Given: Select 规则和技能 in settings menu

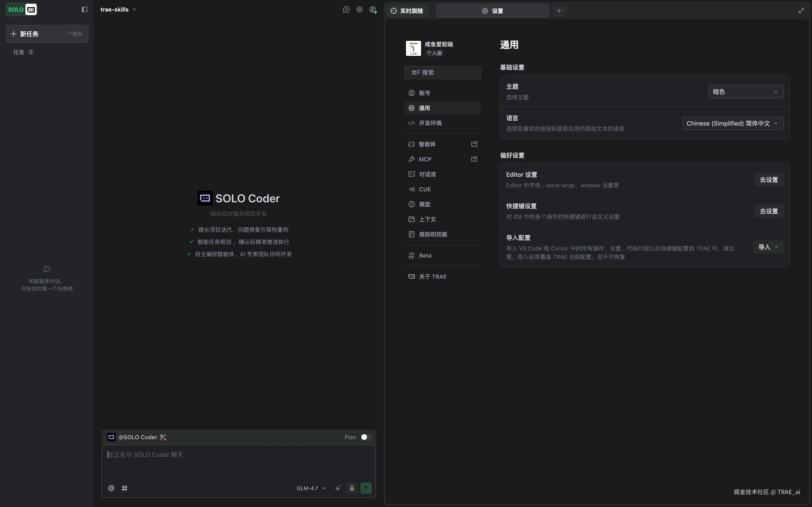Looking at the screenshot, I should pyautogui.click(x=433, y=234).
